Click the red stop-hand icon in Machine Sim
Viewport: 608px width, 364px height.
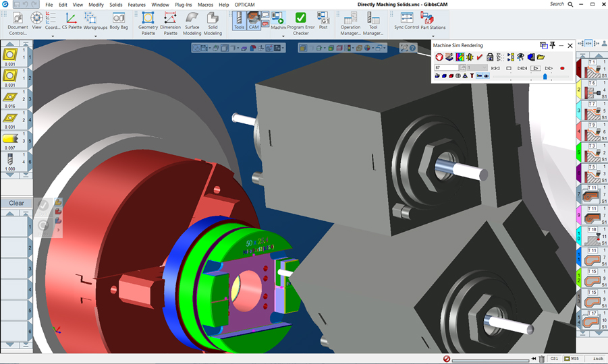439,57
